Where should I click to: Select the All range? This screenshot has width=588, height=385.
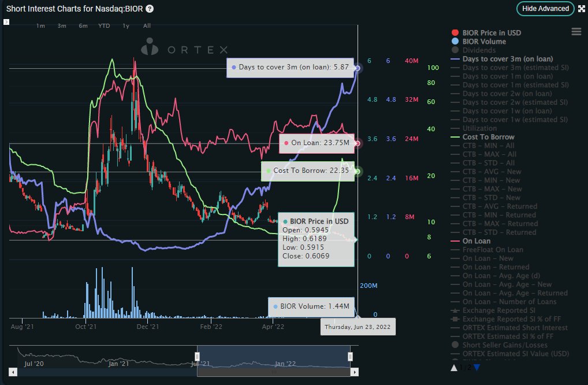coord(147,26)
